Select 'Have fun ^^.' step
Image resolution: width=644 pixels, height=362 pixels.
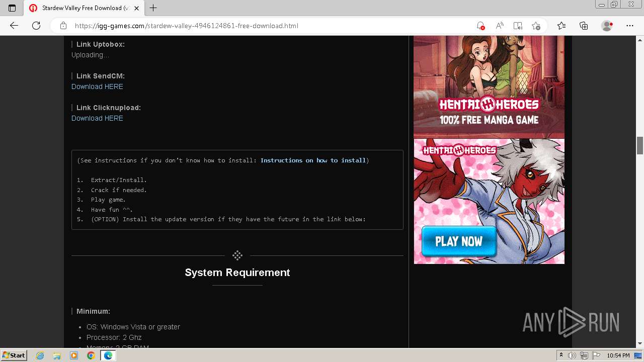coord(112,210)
